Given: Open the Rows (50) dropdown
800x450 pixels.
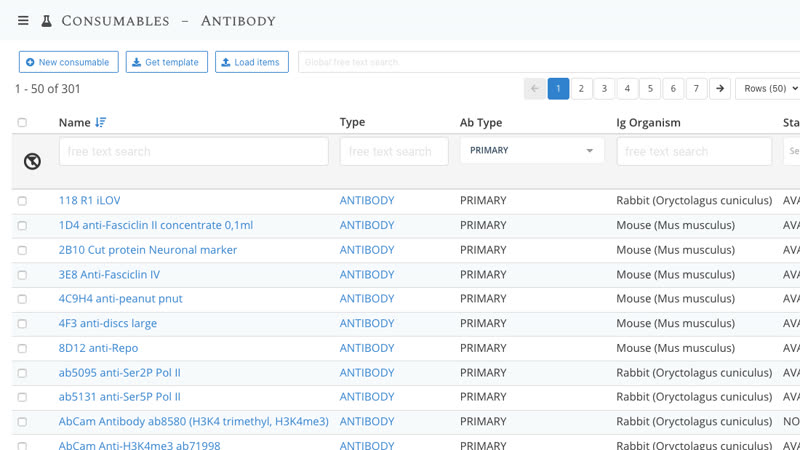Looking at the screenshot, I should 768,89.
